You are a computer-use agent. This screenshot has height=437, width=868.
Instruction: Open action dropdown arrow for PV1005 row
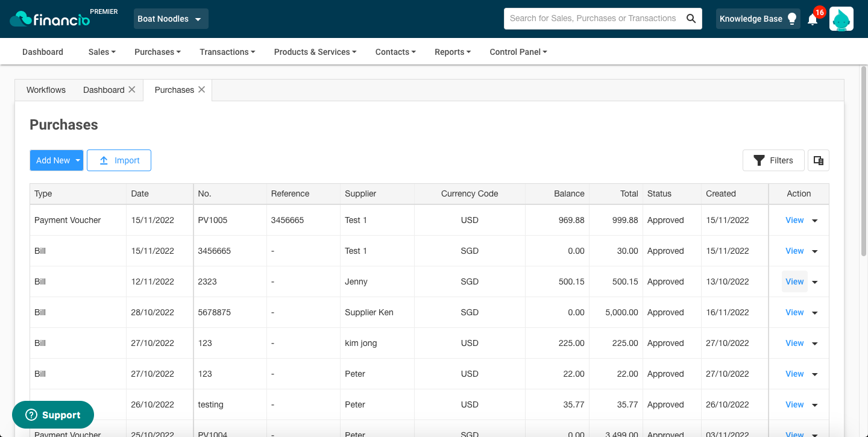[x=814, y=221]
